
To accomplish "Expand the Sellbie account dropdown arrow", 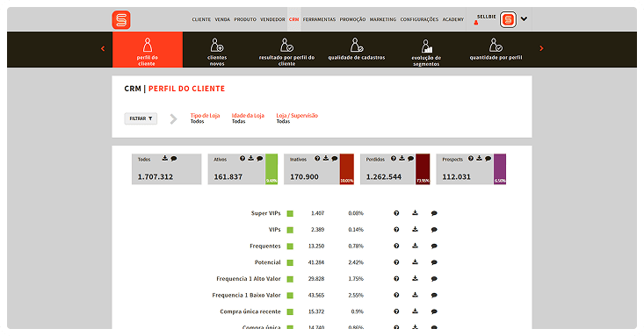I will coord(524,19).
